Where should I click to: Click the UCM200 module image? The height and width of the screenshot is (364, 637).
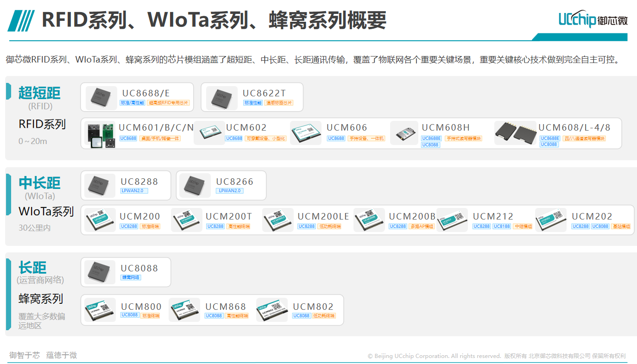(x=100, y=220)
